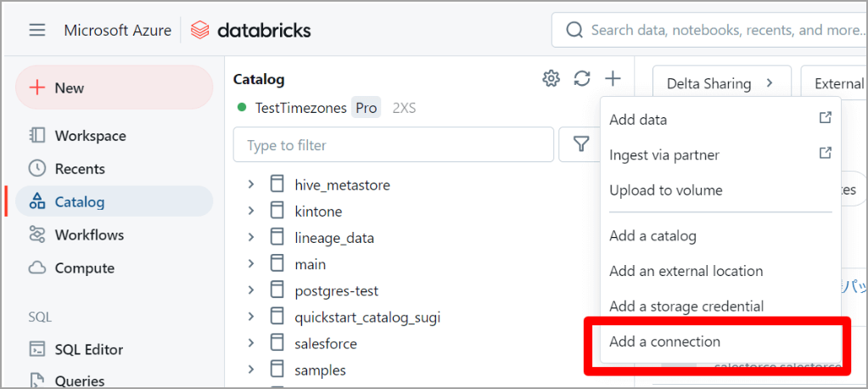The width and height of the screenshot is (868, 389).
Task: Select Add a connection menu item
Action: point(664,342)
